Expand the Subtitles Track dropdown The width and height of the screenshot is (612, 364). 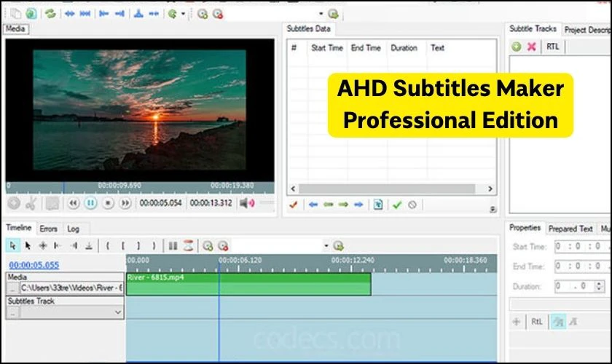pyautogui.click(x=117, y=312)
